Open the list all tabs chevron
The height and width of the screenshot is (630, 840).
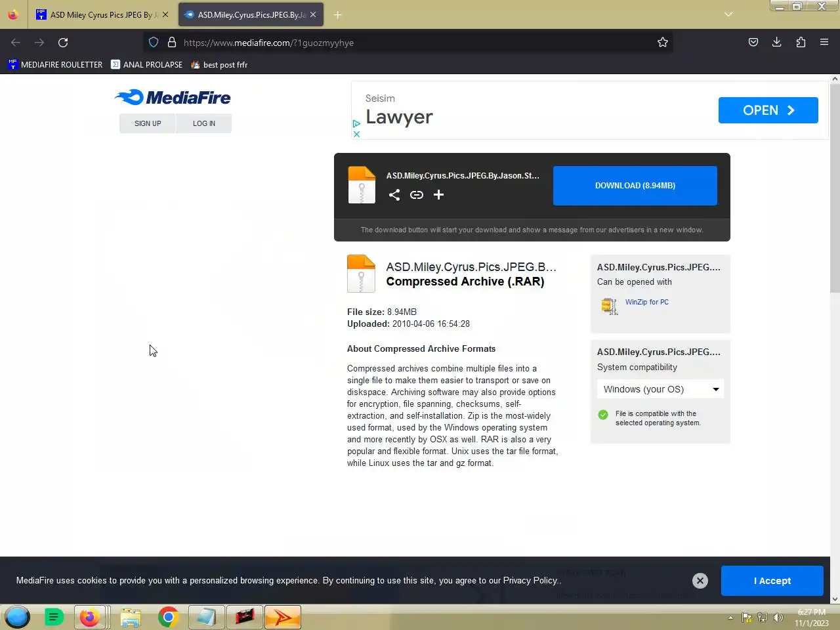pos(728,14)
